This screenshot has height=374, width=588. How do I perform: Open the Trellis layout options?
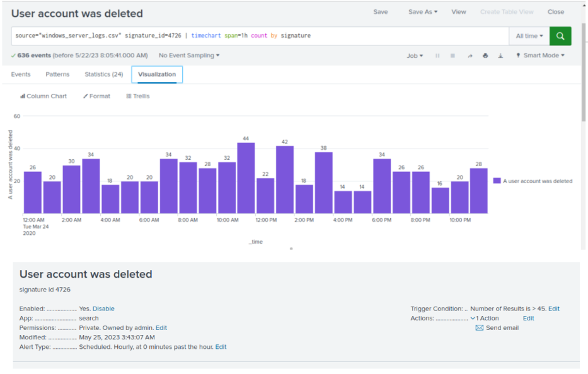point(137,96)
